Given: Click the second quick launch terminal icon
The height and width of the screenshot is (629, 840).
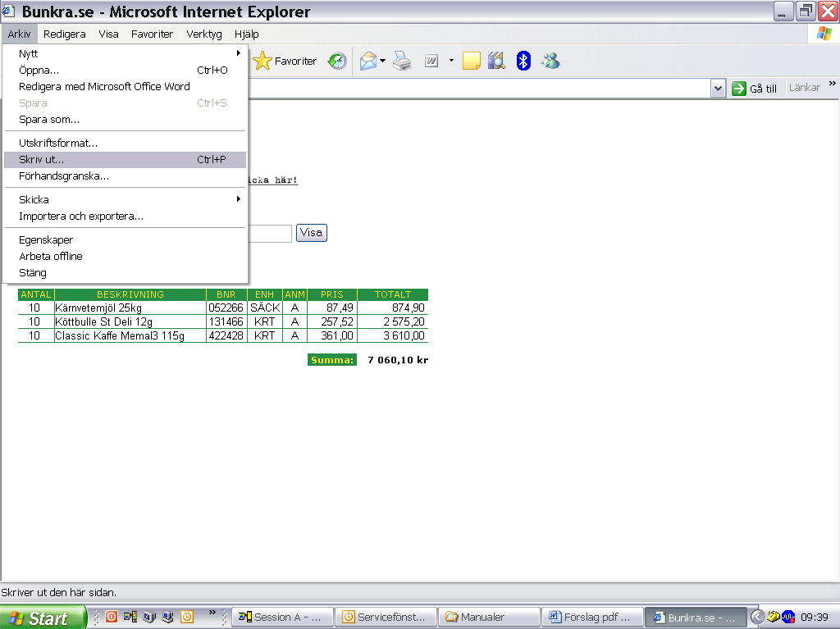Looking at the screenshot, I should click(130, 617).
